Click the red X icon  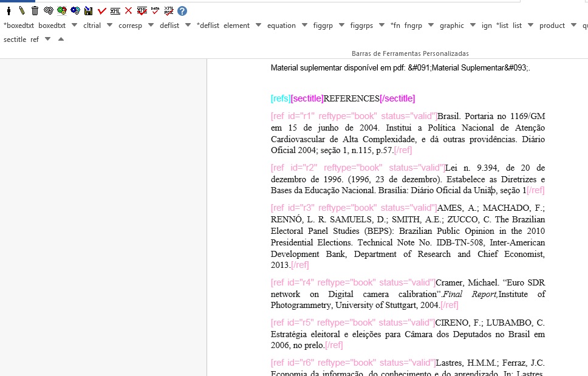click(x=128, y=11)
